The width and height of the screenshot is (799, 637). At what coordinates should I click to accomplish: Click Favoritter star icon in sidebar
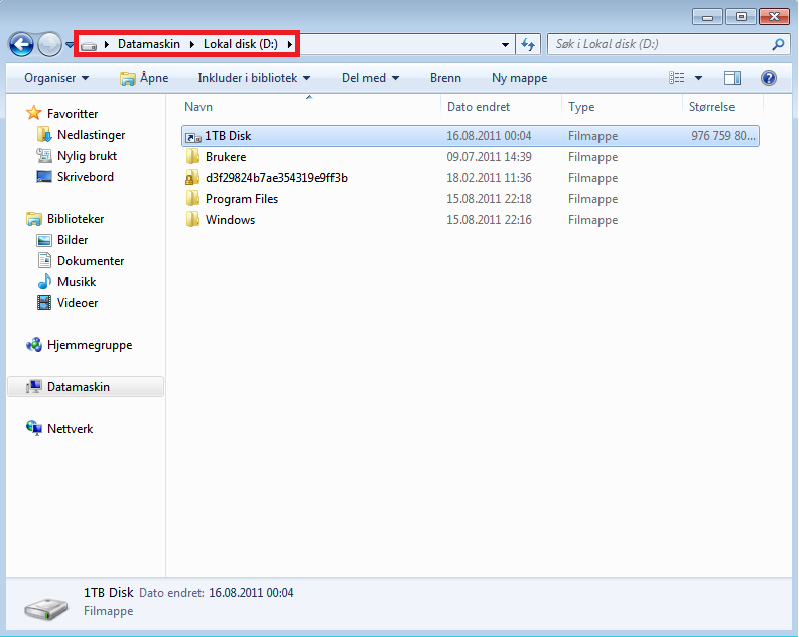pyautogui.click(x=34, y=113)
